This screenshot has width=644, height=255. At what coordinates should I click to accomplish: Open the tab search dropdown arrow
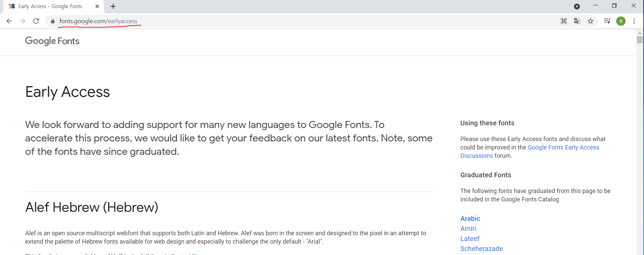tap(577, 6)
